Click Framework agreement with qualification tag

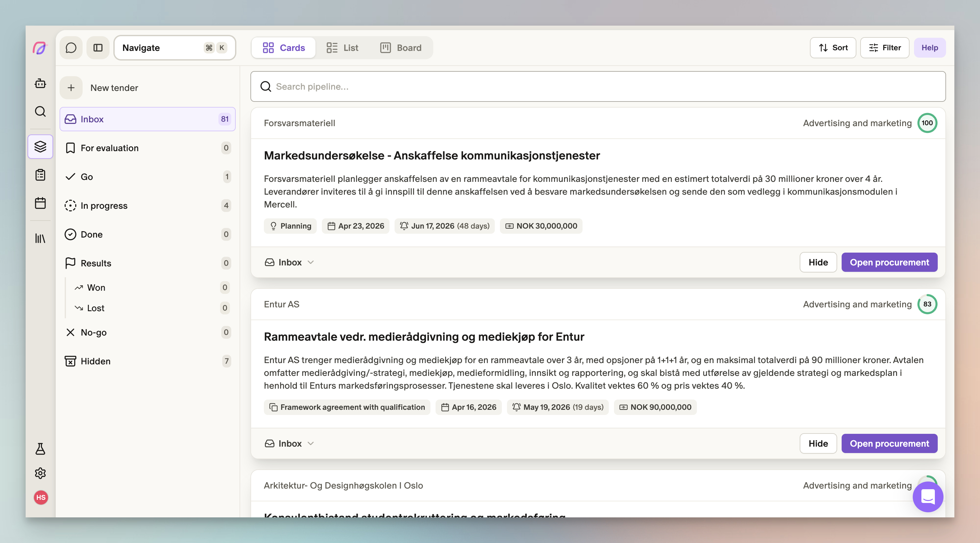pos(347,407)
